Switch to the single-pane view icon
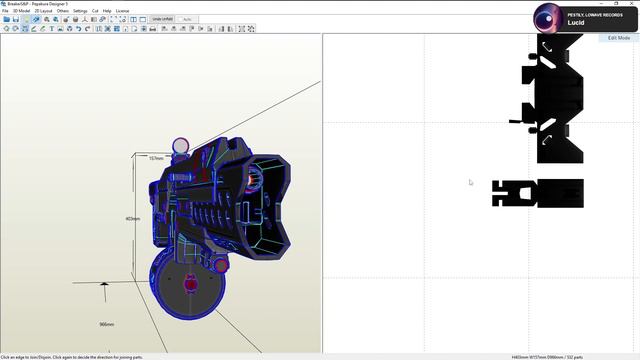The width and height of the screenshot is (640, 360). click(x=142, y=19)
